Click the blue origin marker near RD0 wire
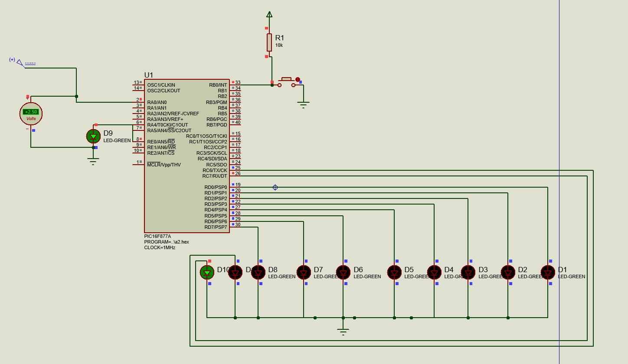Viewport: 628px width, 364px height. click(x=275, y=187)
